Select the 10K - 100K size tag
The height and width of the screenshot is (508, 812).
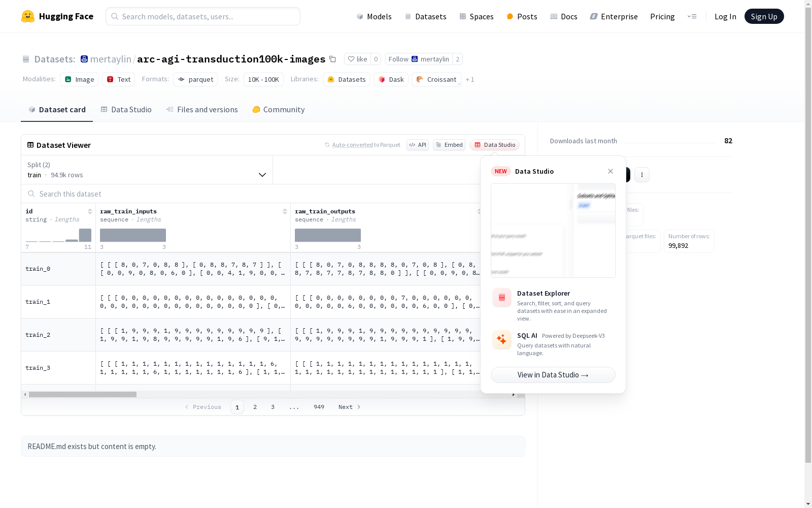[263, 79]
